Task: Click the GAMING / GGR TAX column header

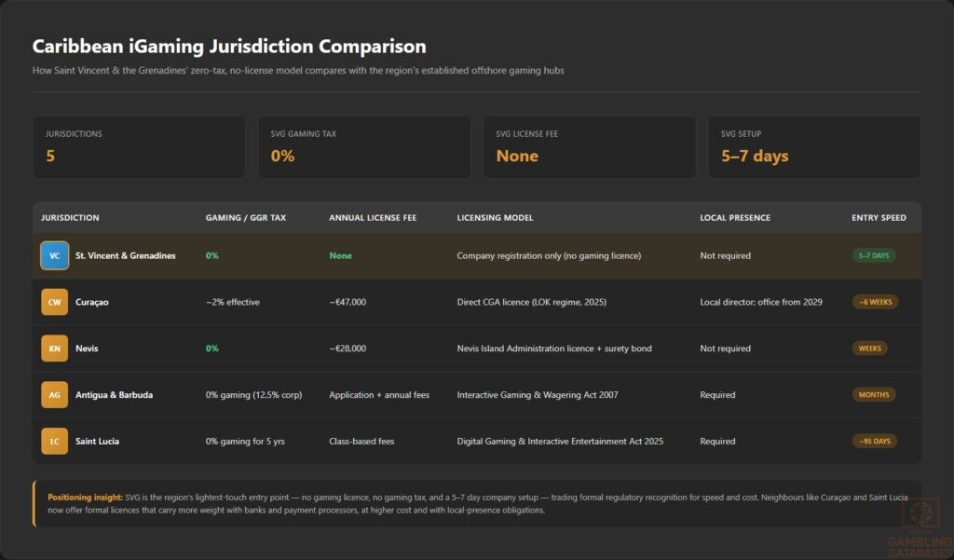Action: pos(246,217)
